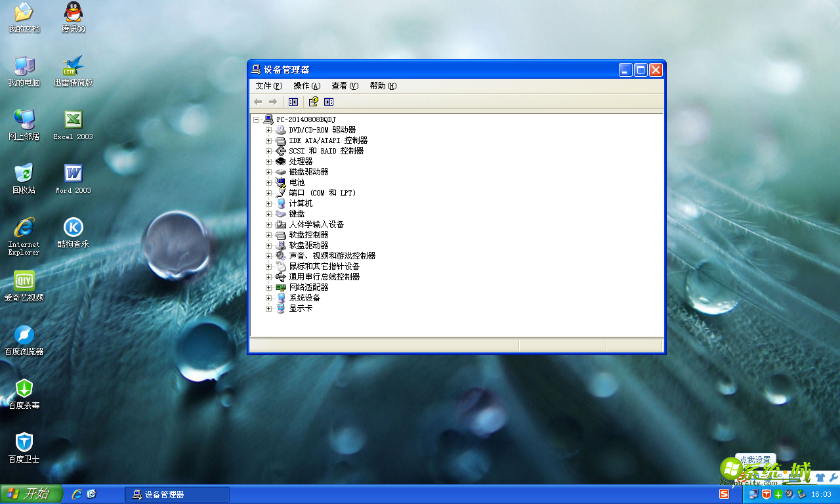Open 百度杀毒 from the desktop
Image resolution: width=840 pixels, height=504 pixels.
[x=24, y=394]
